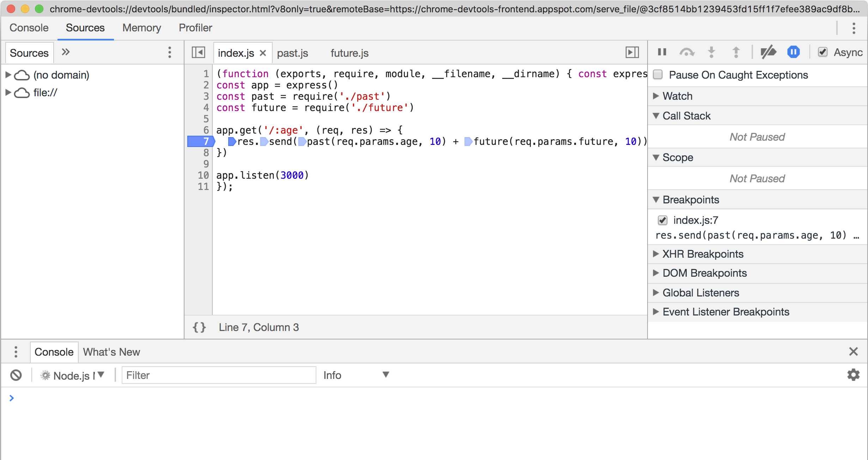Viewport: 868px width, 460px height.
Task: Click the breakpoint code snippet res.send(past(...
Action: point(757,235)
